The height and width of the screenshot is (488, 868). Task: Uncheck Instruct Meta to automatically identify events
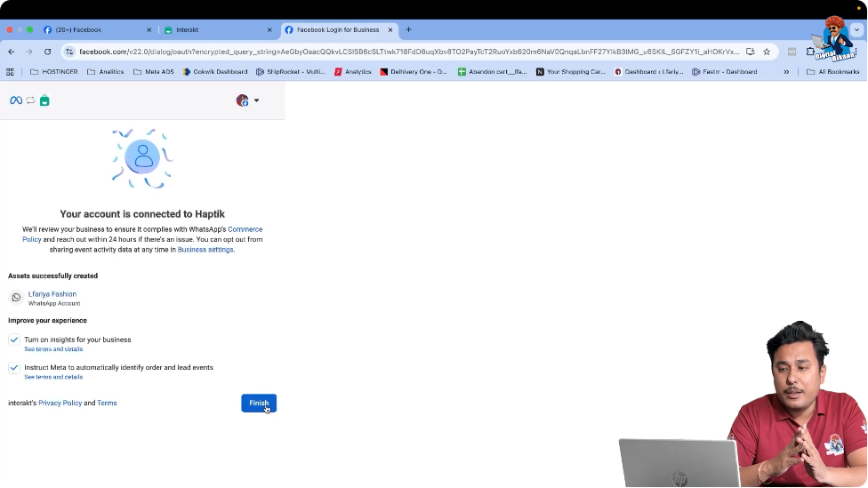(x=14, y=367)
